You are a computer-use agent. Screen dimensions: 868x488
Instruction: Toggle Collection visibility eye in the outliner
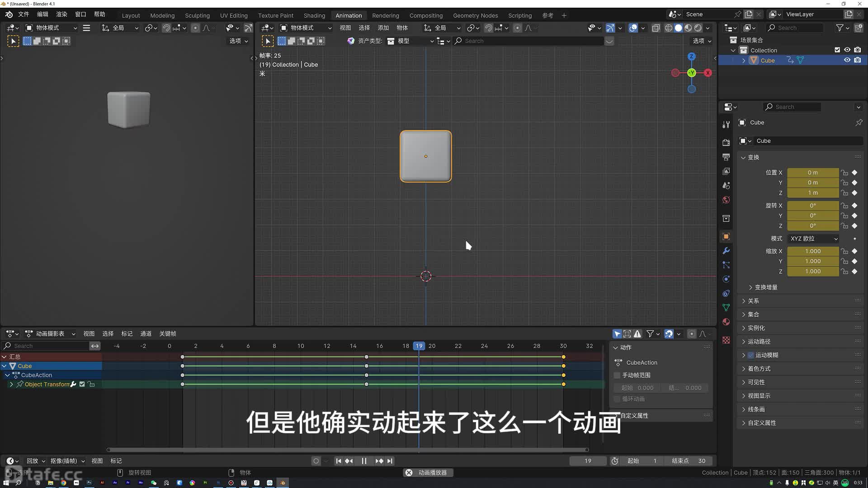[x=847, y=50]
